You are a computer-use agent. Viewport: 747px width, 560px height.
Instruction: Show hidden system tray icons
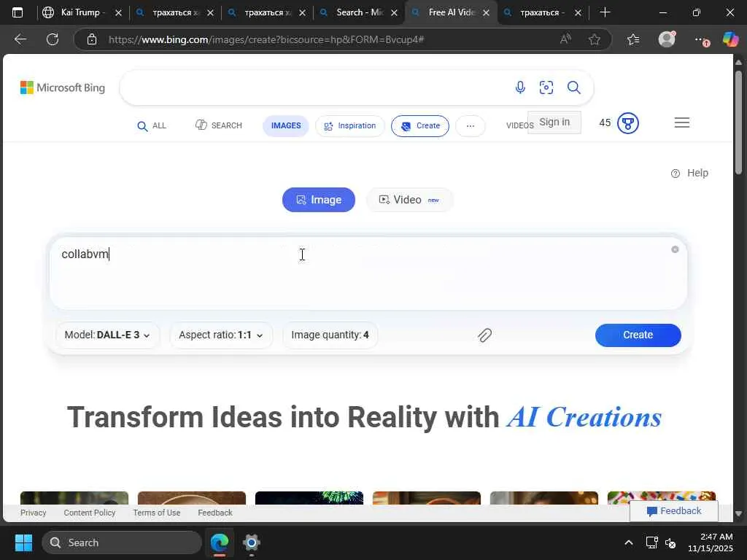coord(628,542)
